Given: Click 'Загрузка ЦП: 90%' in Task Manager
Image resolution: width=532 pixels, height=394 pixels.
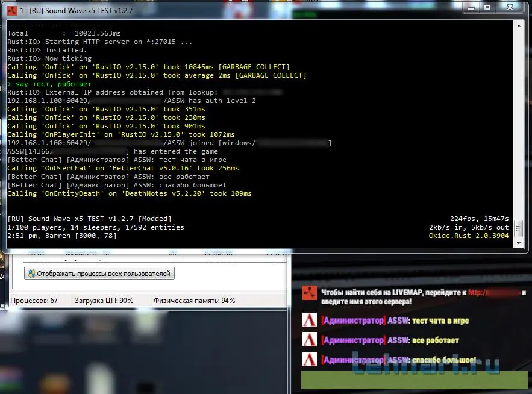Looking at the screenshot, I should coord(104,301).
